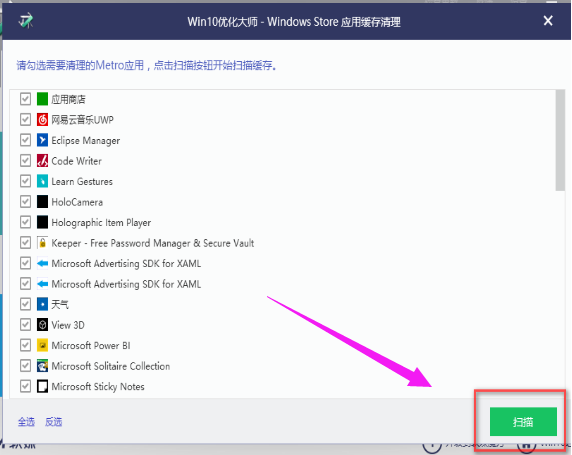The image size is (572, 455).
Task: Click the green 扫描 scan button
Action: 523,422
